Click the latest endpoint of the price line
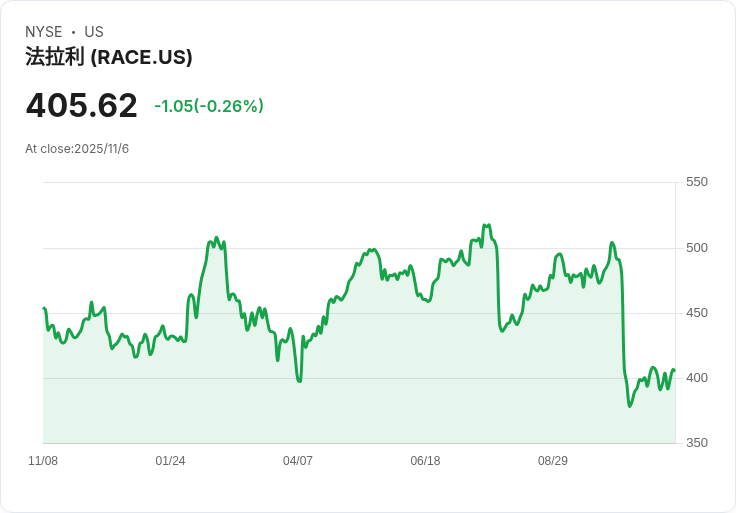 [675, 370]
